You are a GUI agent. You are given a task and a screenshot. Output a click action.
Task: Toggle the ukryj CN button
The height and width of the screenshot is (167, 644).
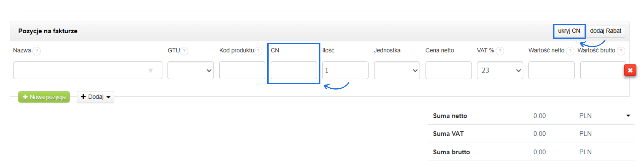click(x=569, y=31)
